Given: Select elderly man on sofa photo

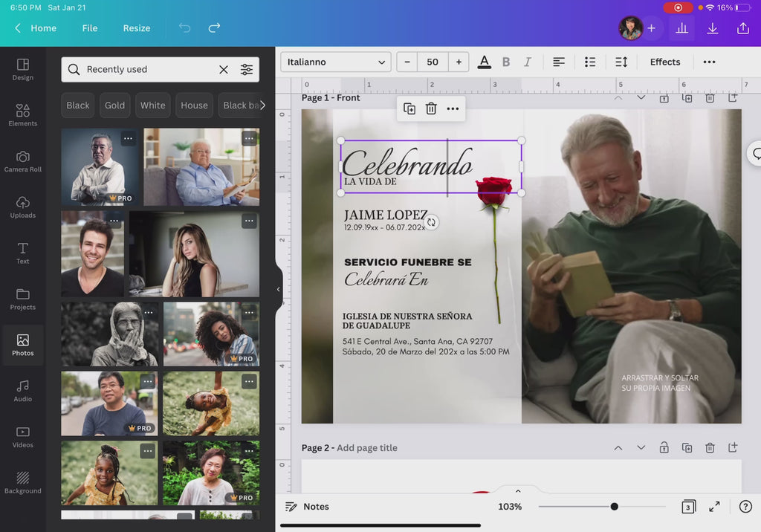Looking at the screenshot, I should point(201,167).
